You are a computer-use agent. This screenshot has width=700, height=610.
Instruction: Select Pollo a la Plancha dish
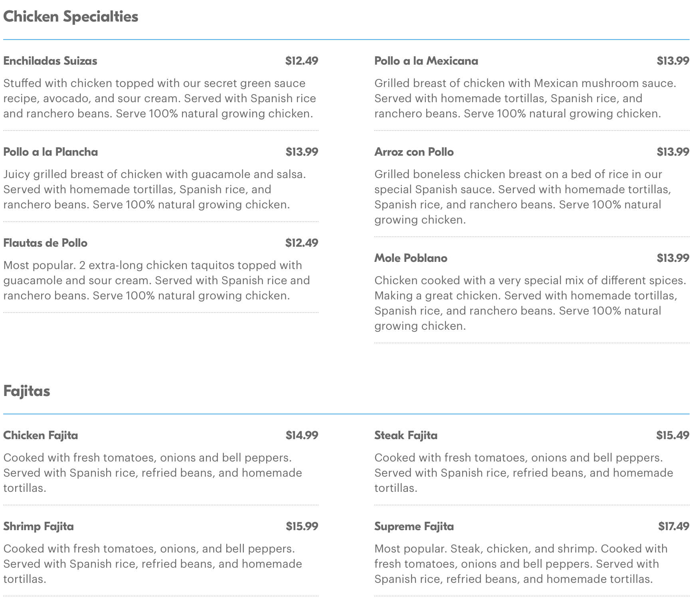[x=51, y=152]
